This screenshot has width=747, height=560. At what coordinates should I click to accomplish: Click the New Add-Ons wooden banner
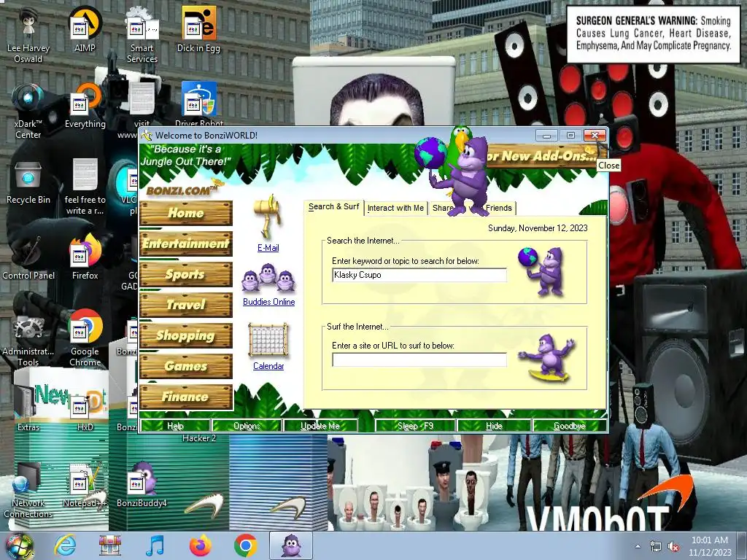point(541,156)
